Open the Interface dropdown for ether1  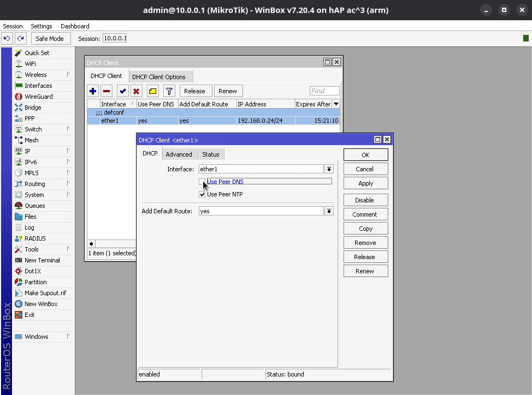[329, 169]
